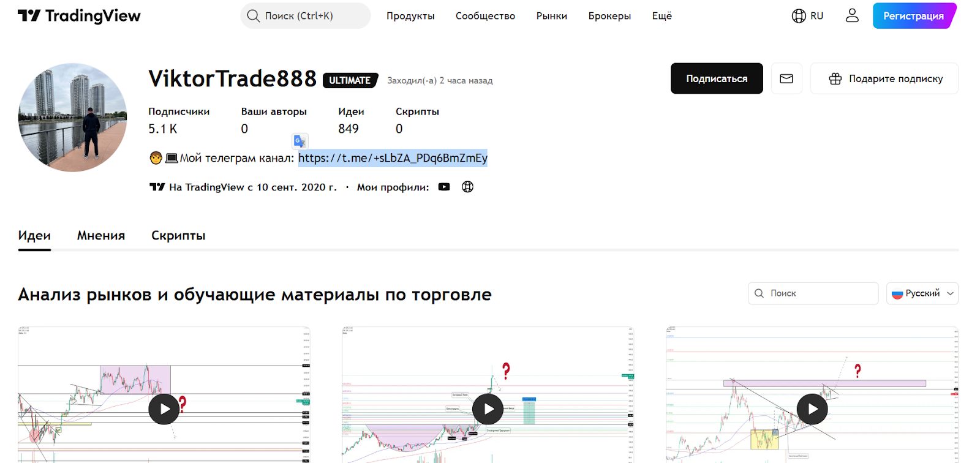Play the third idea video
Viewport: 980px width, 463px height.
(x=812, y=408)
